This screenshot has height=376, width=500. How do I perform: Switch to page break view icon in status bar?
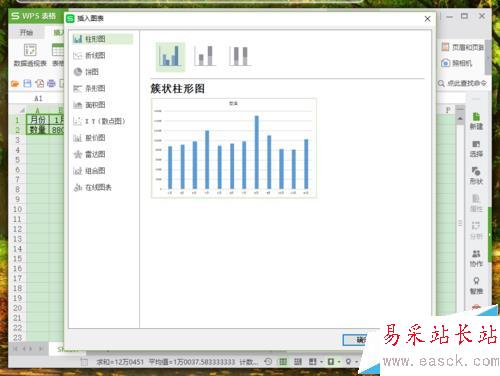[298, 362]
